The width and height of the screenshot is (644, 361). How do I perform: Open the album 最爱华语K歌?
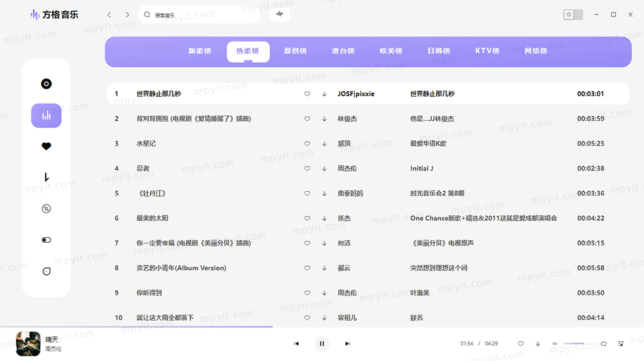428,144
